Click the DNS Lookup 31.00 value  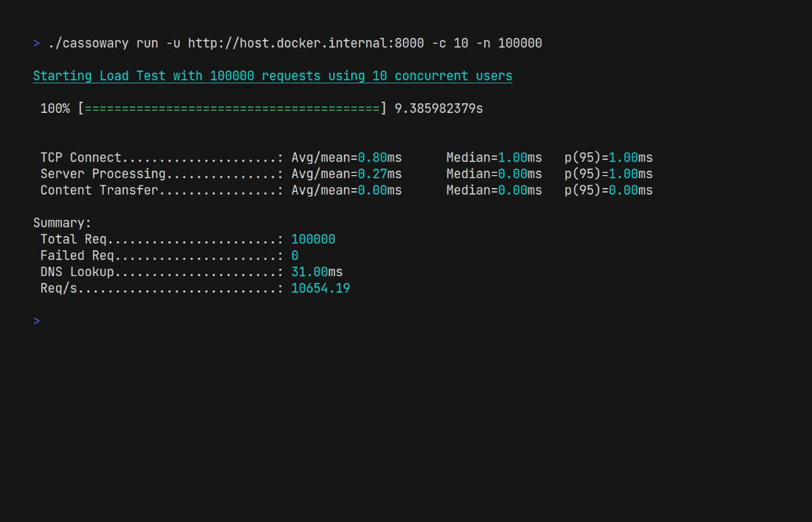click(309, 272)
